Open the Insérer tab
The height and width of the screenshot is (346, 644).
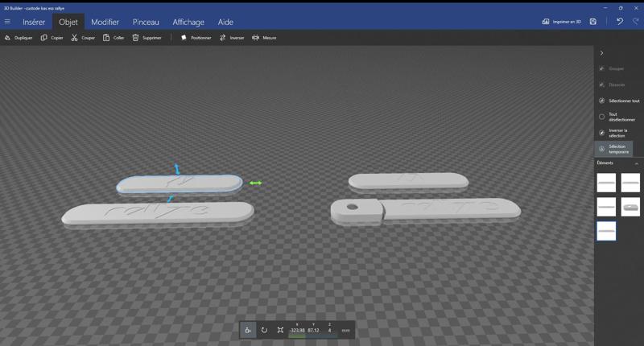click(34, 23)
